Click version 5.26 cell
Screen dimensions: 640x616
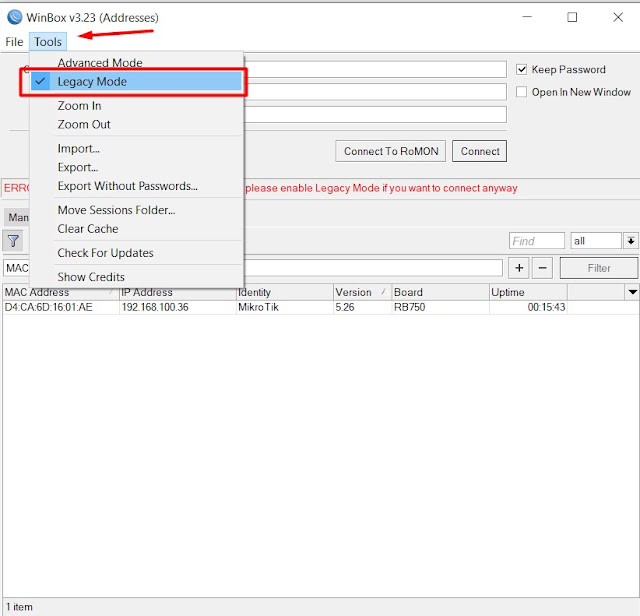362,307
